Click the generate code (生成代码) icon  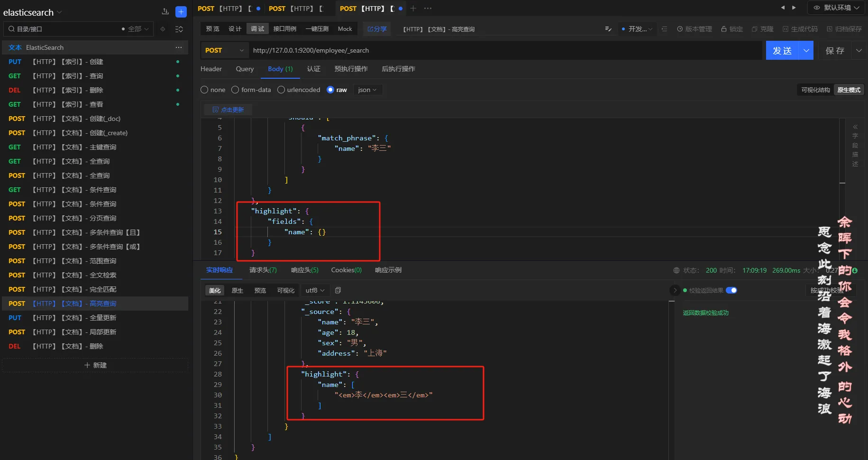tap(786, 29)
